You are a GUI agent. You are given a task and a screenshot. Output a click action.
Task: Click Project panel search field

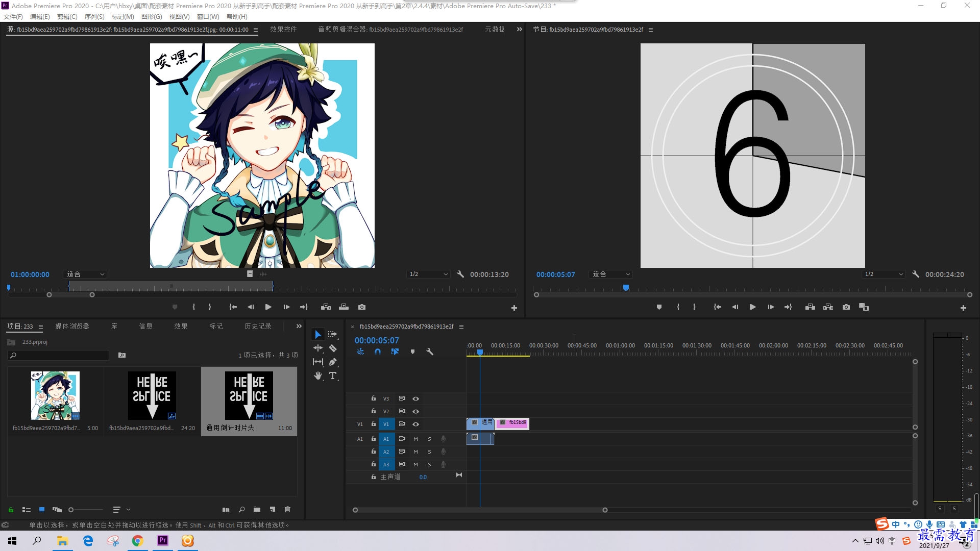[59, 355]
